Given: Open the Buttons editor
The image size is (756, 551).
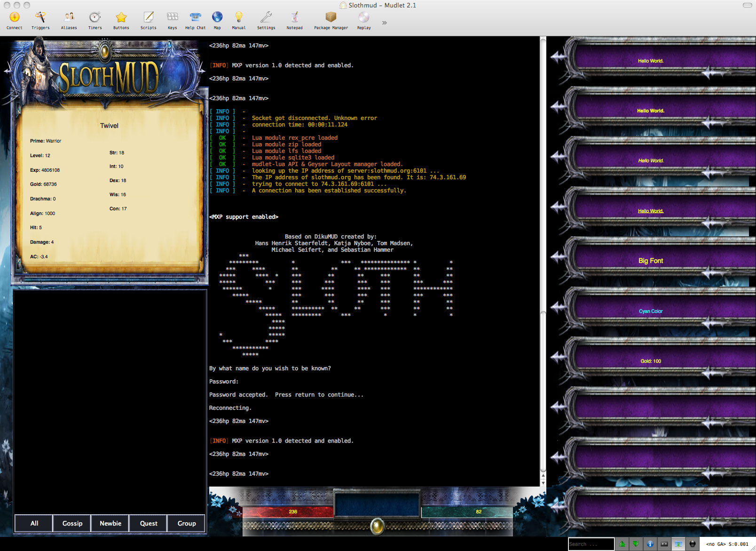Looking at the screenshot, I should tap(121, 21).
